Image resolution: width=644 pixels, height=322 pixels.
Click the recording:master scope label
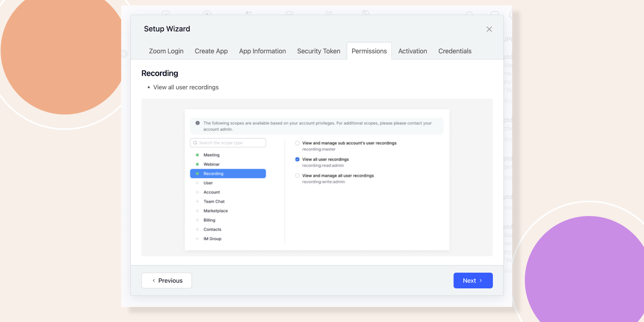[319, 149]
